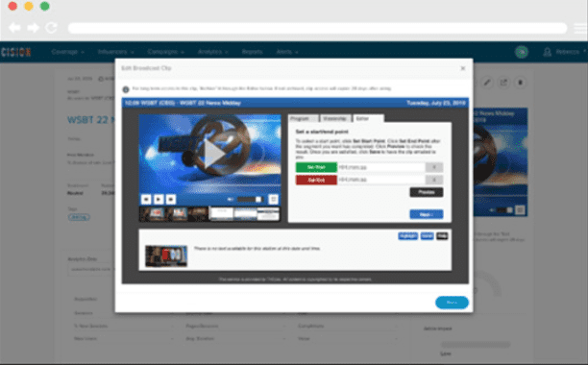This screenshot has width=588, height=365.
Task: Click the start time input field
Action: [x=381, y=167]
